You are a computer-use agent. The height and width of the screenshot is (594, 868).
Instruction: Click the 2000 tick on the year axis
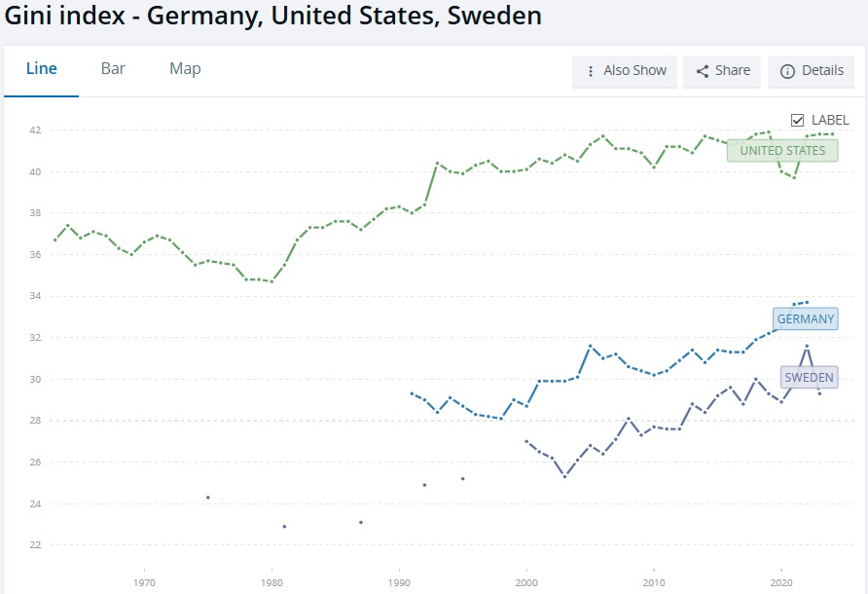(526, 582)
